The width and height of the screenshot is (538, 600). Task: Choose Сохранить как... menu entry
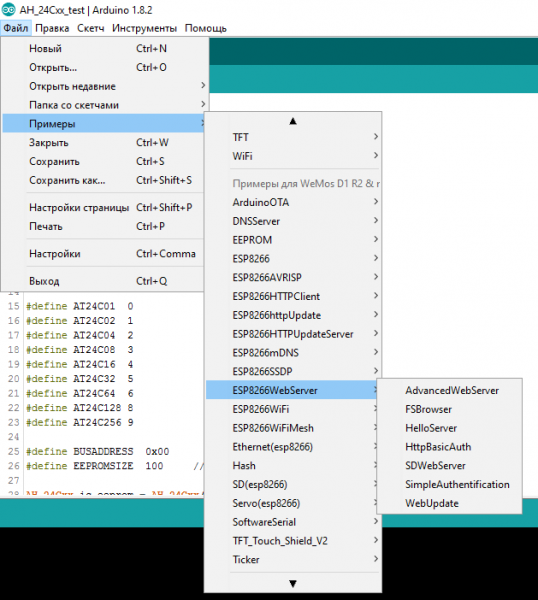[x=103, y=180]
